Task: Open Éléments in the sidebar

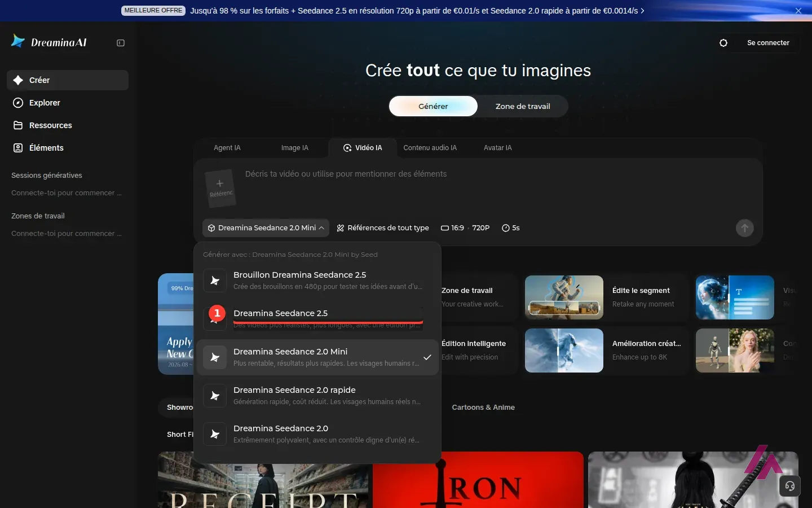Action: point(68,148)
